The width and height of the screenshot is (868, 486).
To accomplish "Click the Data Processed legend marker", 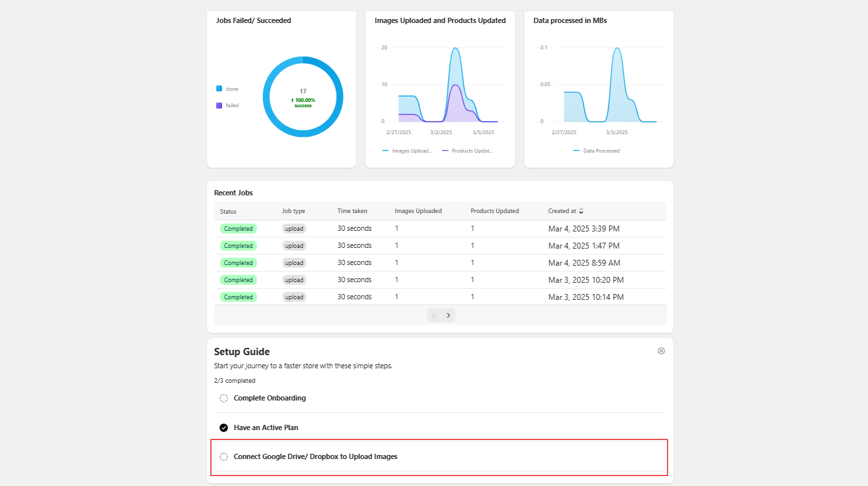I will [x=576, y=151].
